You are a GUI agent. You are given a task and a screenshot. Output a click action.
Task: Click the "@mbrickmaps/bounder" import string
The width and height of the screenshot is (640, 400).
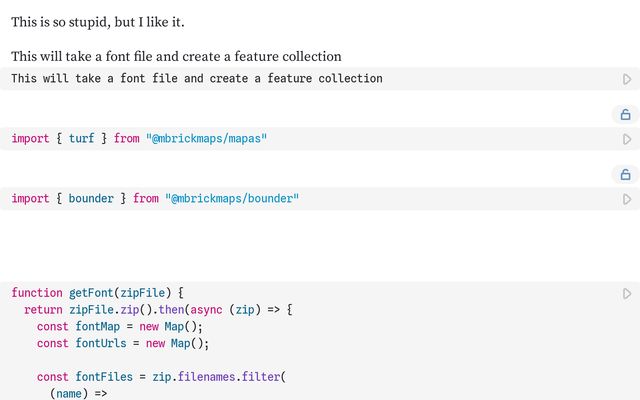point(231,199)
